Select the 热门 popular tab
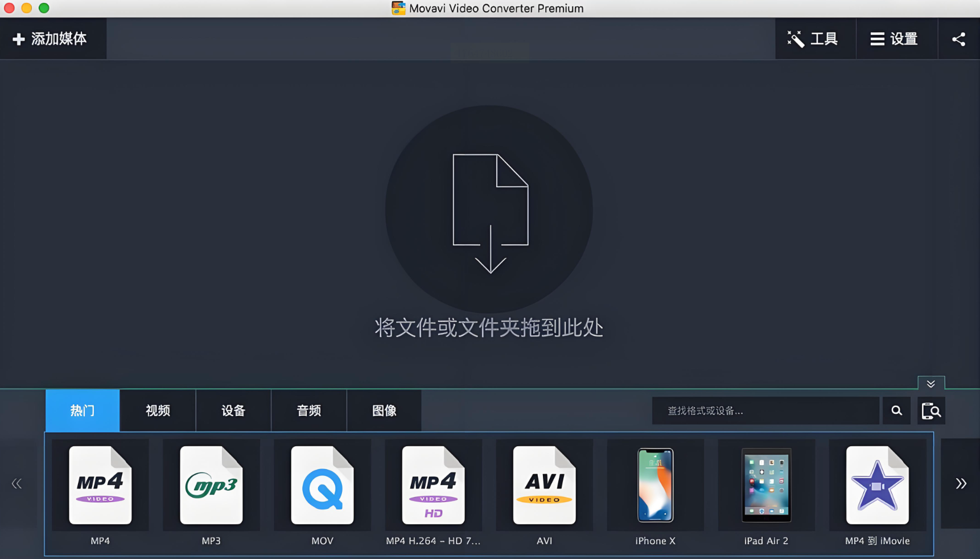The height and width of the screenshot is (559, 980). pos(83,410)
